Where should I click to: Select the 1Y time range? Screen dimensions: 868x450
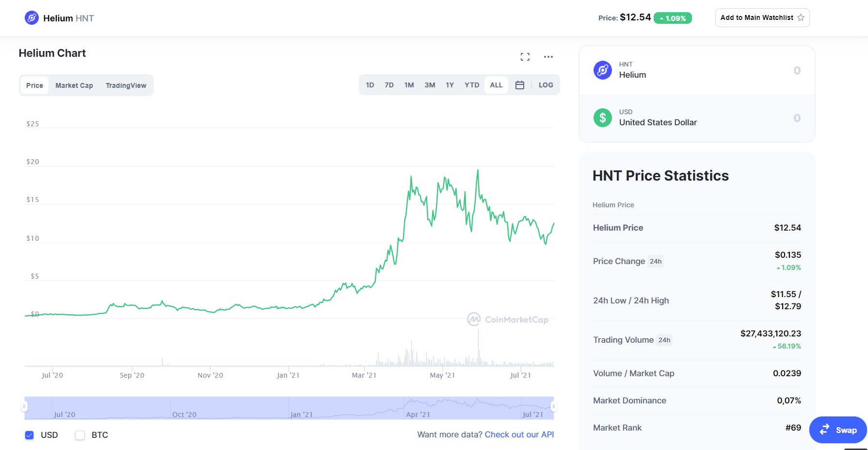(450, 85)
